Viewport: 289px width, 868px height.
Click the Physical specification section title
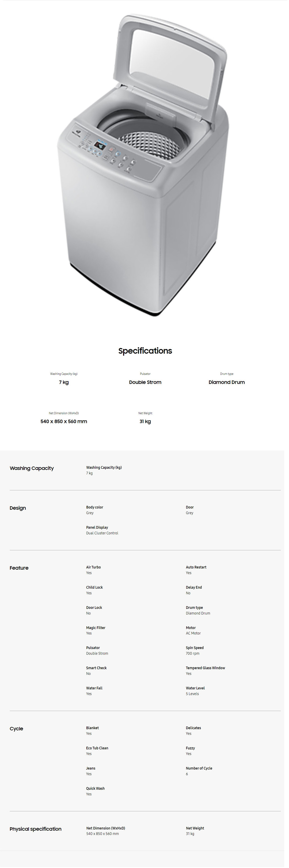pos(35,829)
